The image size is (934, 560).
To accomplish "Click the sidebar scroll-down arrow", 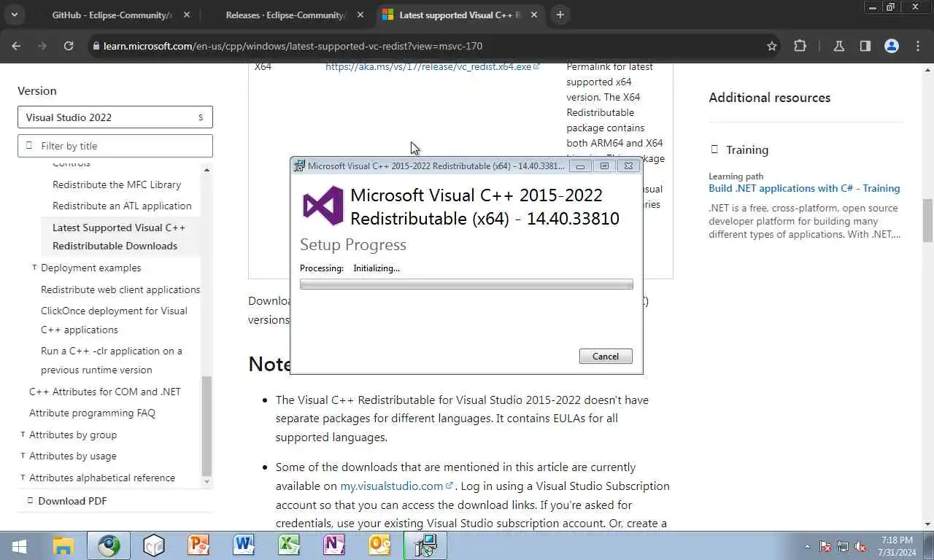I will (207, 482).
